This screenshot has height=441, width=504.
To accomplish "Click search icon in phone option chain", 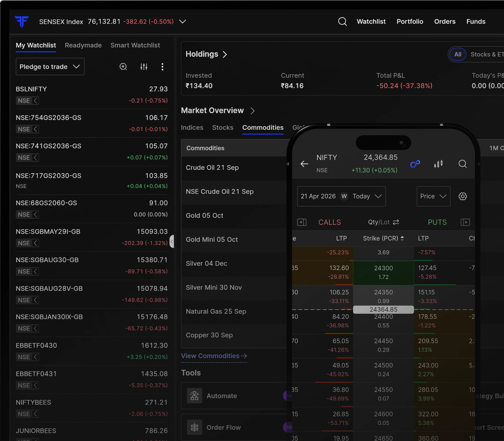I will point(462,164).
